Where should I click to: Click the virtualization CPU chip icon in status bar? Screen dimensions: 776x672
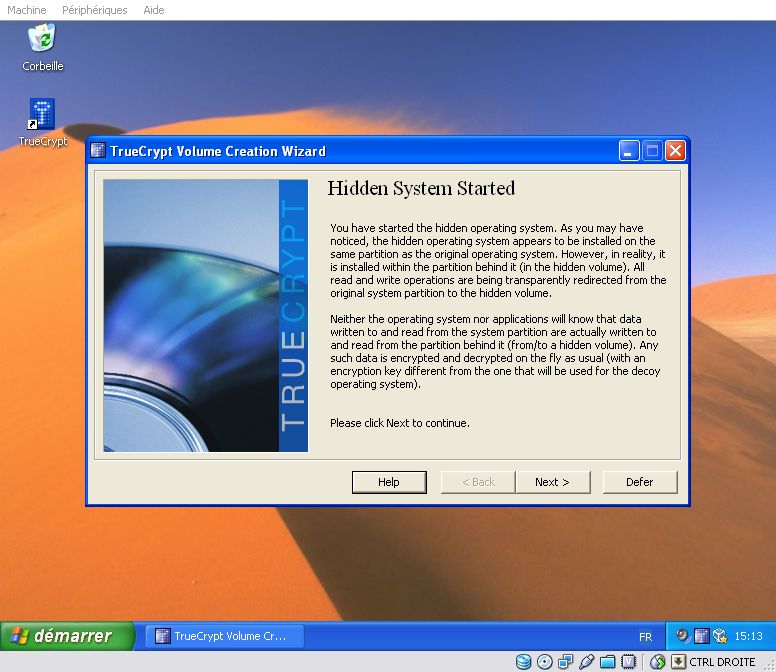click(x=628, y=662)
